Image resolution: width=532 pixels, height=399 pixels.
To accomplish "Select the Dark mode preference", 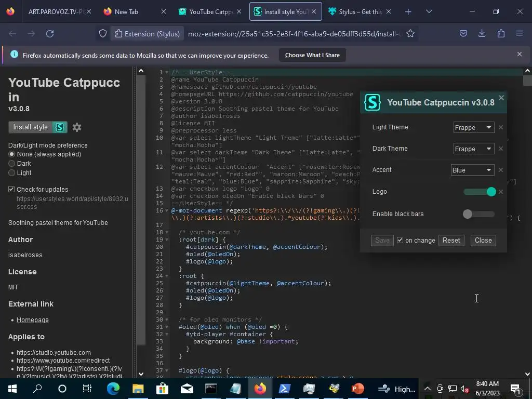I will coord(11,164).
